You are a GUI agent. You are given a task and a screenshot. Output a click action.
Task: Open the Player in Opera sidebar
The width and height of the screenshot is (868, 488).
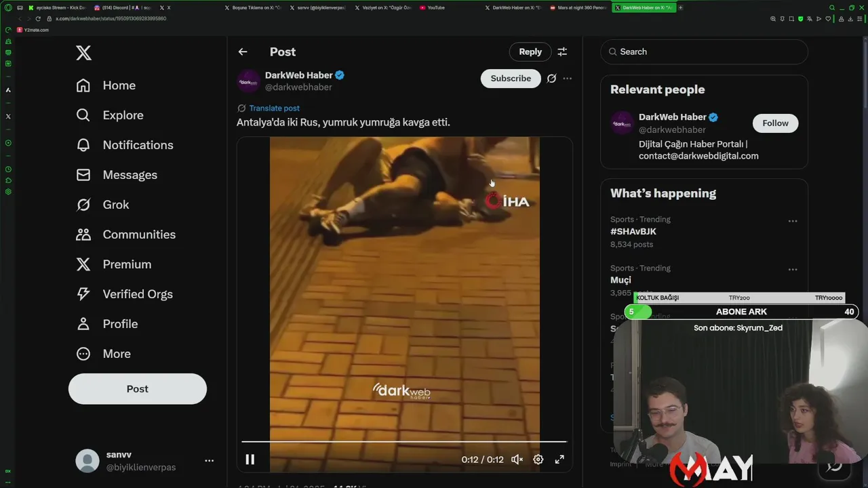point(8,143)
